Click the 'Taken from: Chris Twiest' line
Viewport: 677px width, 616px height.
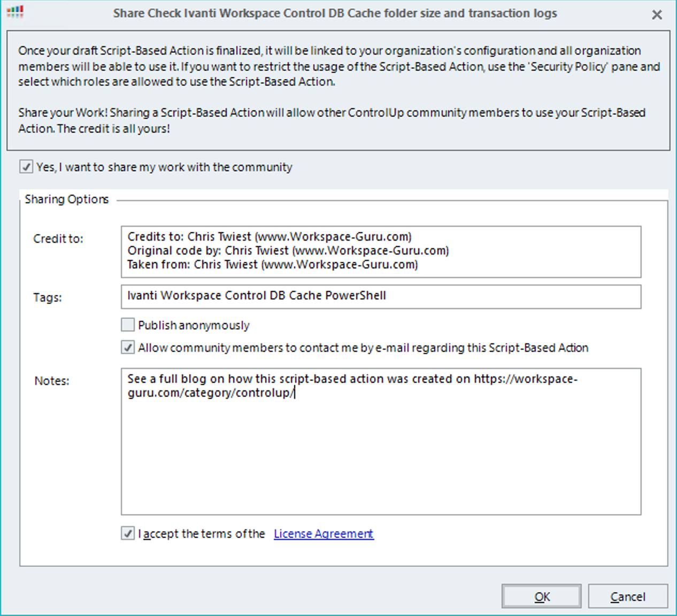pos(272,265)
